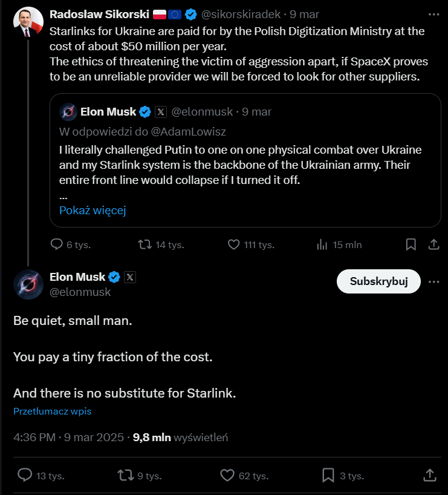448x495 pixels.
Task: Bookmark Elon Musk's main post
Action: click(x=328, y=475)
